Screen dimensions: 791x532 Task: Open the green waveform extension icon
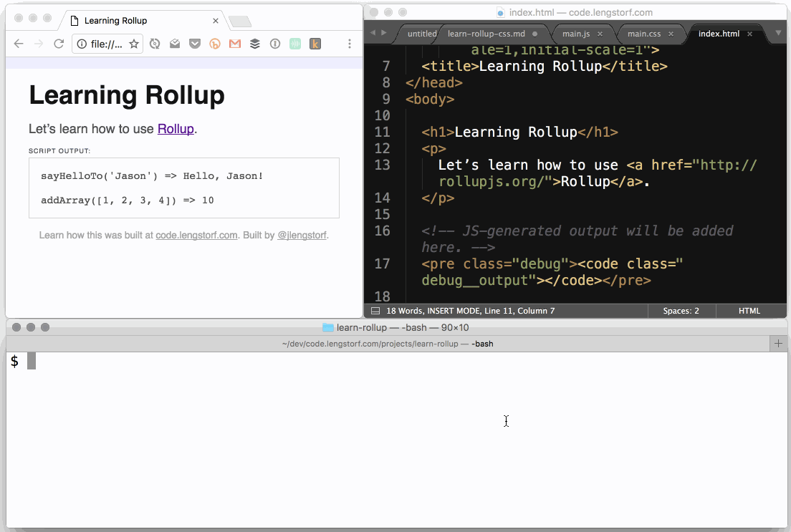tap(294, 43)
